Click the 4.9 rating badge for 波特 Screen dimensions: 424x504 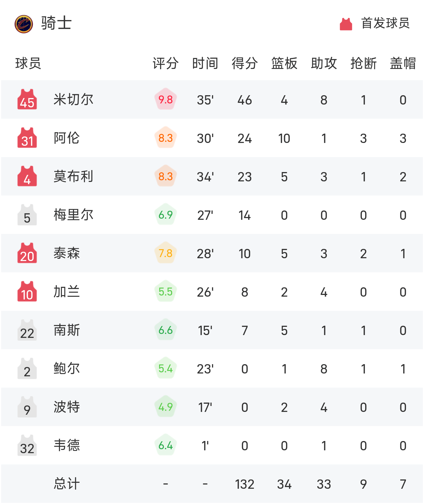[x=166, y=407]
